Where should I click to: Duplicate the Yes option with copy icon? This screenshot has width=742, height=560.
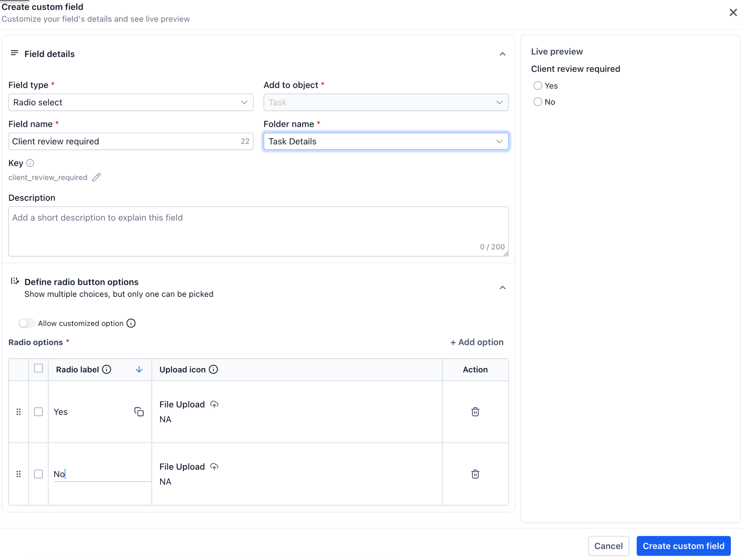[139, 412]
